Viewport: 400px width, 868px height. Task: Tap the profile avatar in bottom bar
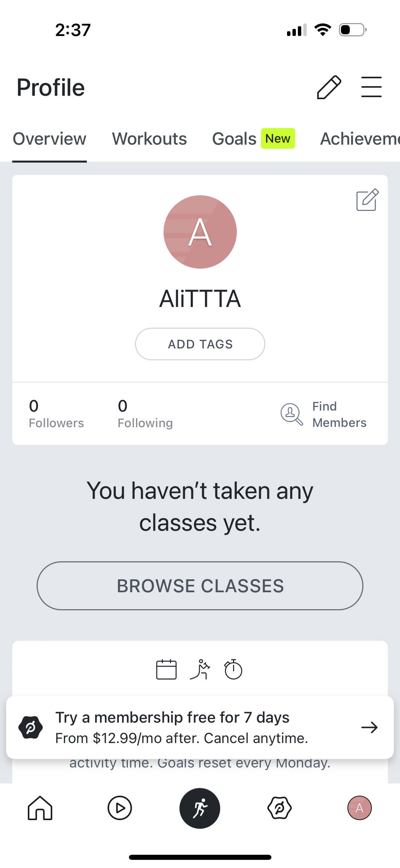pyautogui.click(x=359, y=808)
